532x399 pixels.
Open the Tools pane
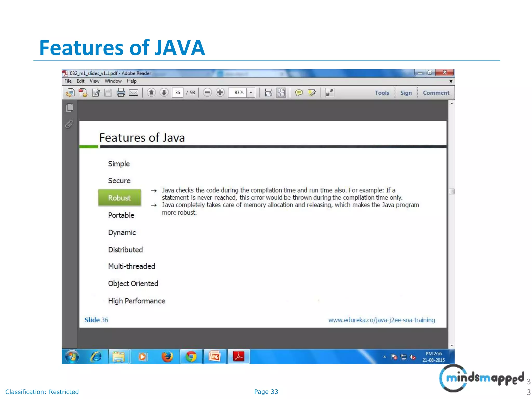point(382,93)
